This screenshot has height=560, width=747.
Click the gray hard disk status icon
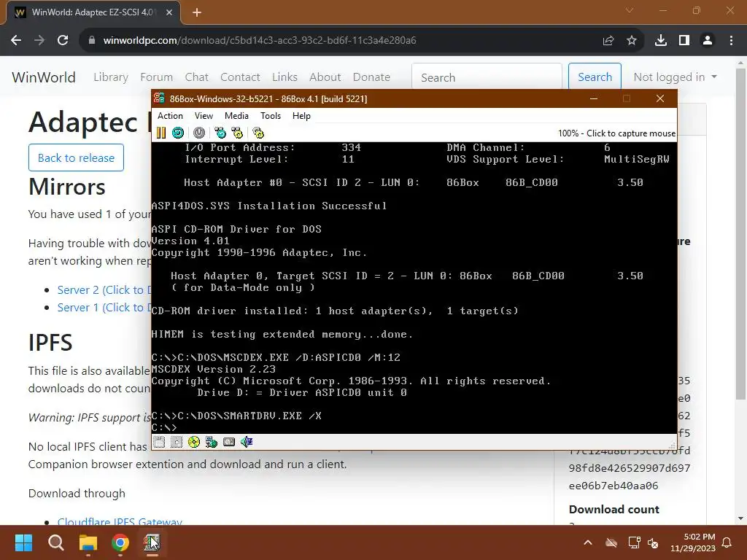pyautogui.click(x=229, y=442)
